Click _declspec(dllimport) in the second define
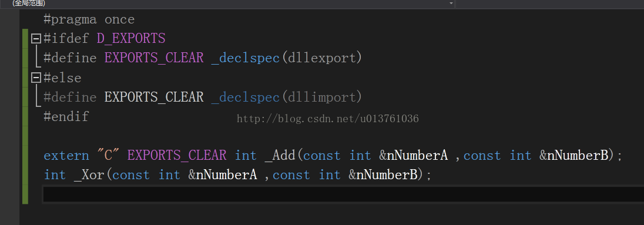This screenshot has width=644, height=225. point(287,98)
